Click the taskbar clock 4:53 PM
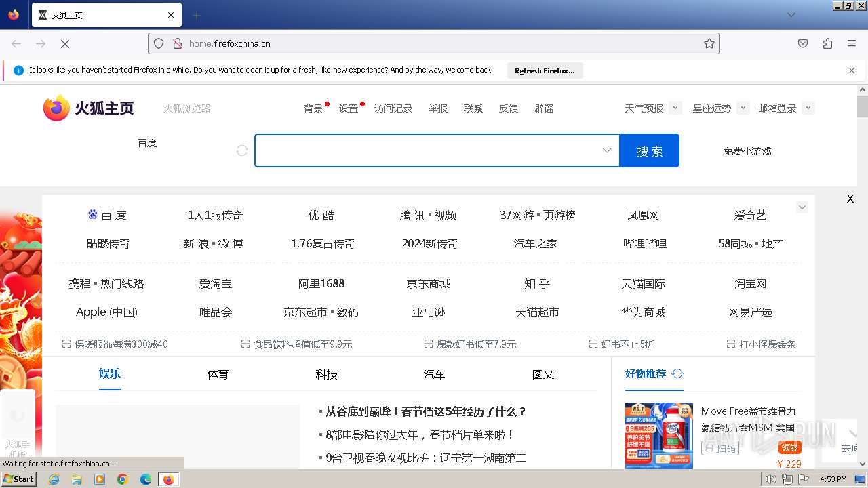This screenshot has height=488, width=868. click(833, 479)
